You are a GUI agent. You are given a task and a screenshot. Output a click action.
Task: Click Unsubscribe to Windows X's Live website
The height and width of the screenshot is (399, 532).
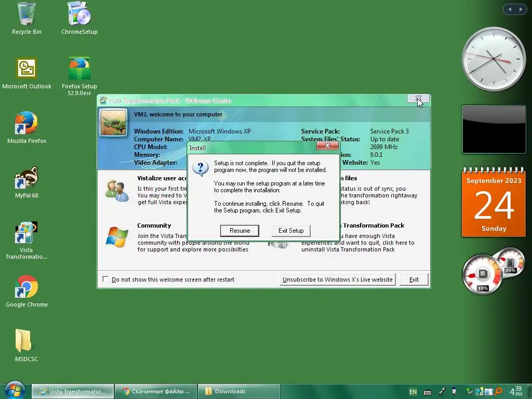(338, 280)
